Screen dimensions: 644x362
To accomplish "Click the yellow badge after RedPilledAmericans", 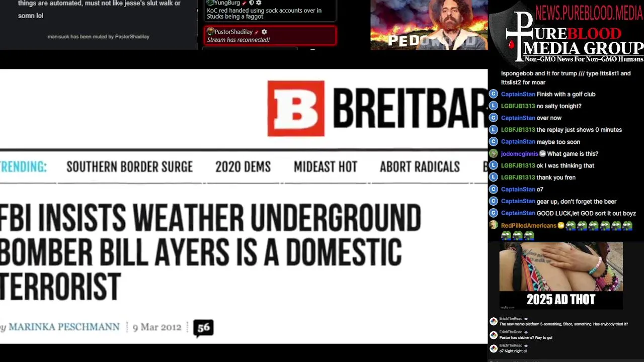I will [x=561, y=226].
